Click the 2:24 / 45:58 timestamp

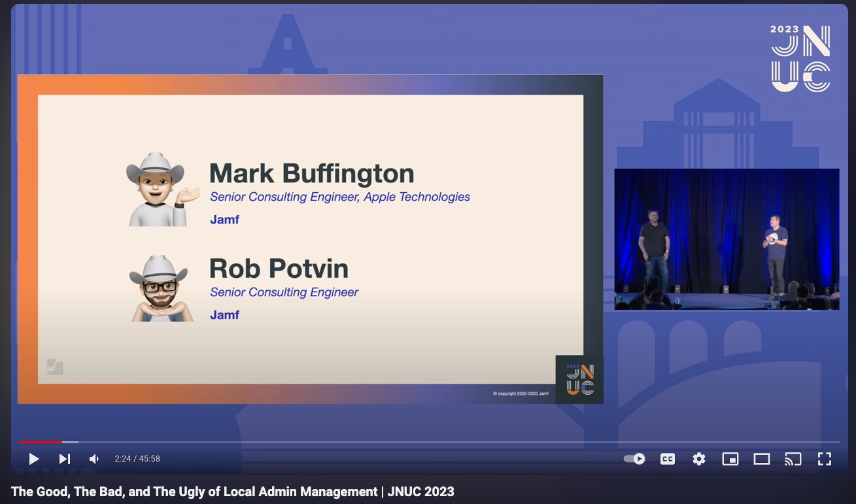click(x=137, y=459)
